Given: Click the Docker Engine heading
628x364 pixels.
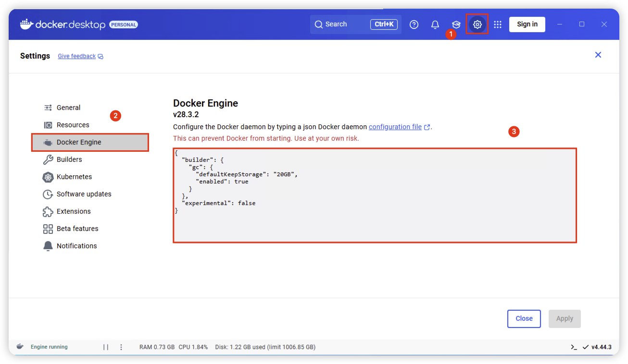Looking at the screenshot, I should click(205, 103).
